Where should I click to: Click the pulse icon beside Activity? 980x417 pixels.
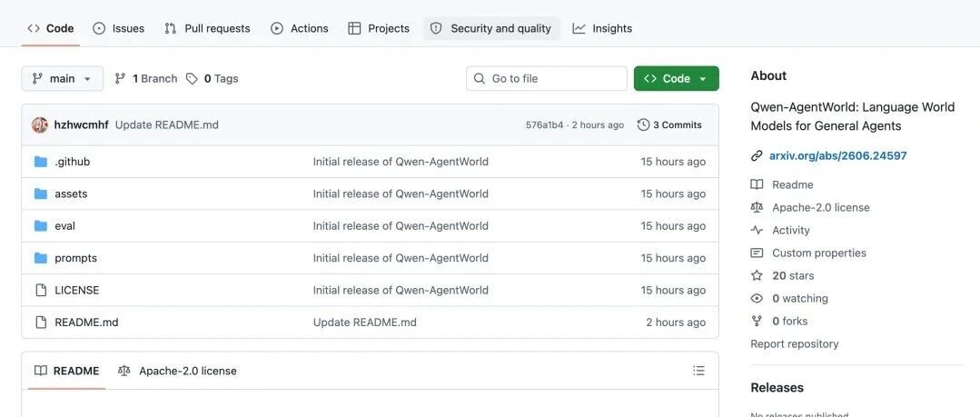tap(757, 230)
